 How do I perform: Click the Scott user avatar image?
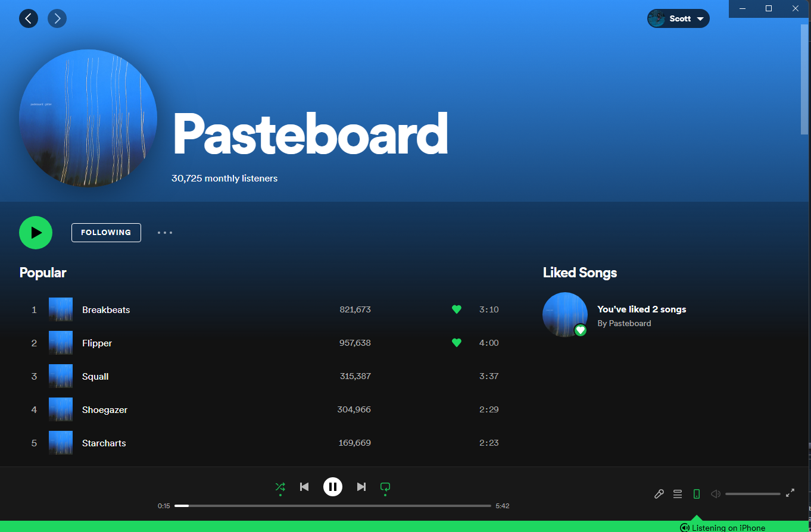click(657, 18)
